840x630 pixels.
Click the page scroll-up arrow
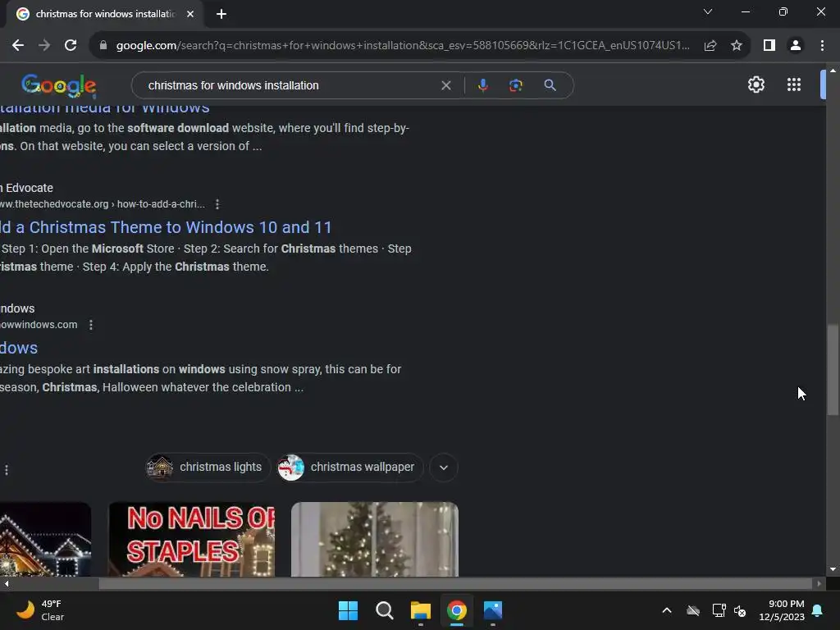[833, 71]
